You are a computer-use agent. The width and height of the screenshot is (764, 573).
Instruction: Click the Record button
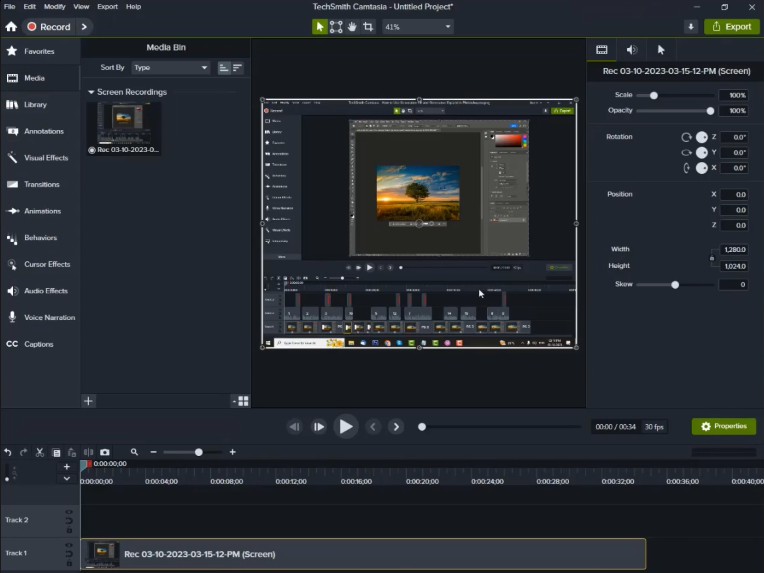(x=49, y=27)
